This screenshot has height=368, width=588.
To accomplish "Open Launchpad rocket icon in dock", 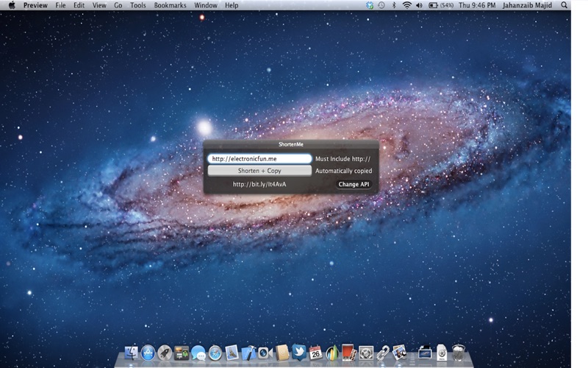I will pyautogui.click(x=164, y=353).
